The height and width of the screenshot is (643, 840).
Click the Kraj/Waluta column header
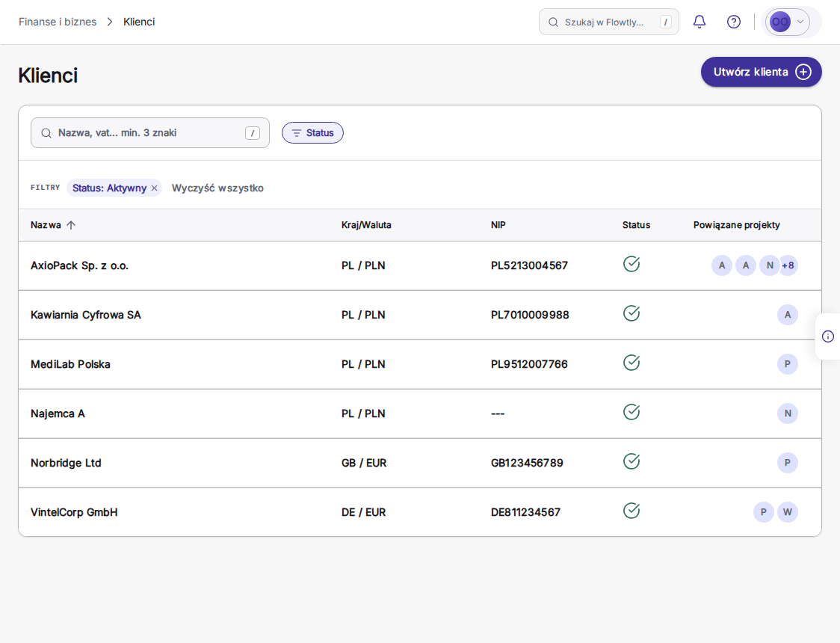click(x=366, y=225)
